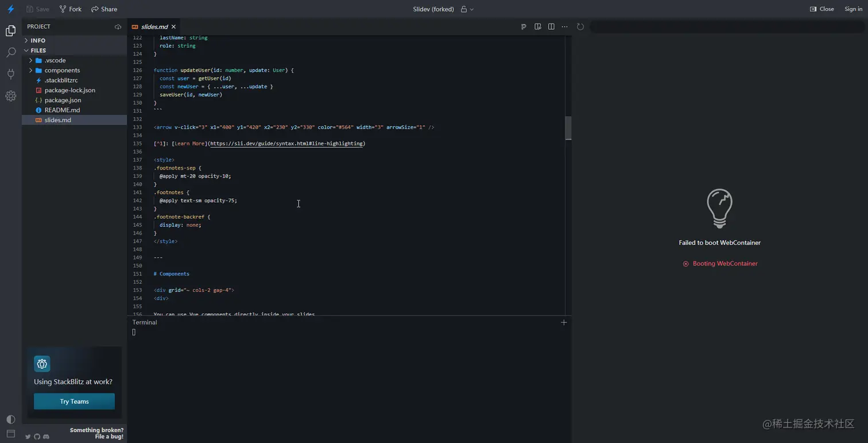Click the lock visibility dropdown beside project title
The image size is (868, 443).
pos(467,9)
